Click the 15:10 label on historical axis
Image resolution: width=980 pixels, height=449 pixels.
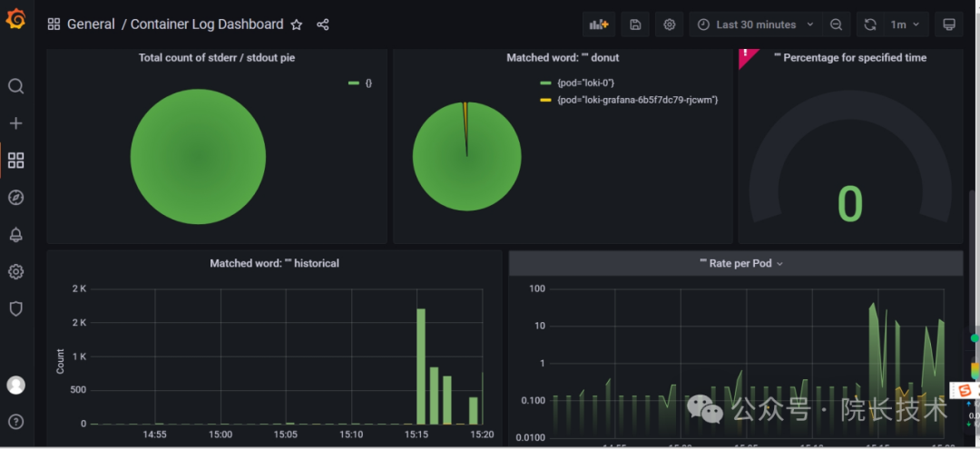click(351, 434)
